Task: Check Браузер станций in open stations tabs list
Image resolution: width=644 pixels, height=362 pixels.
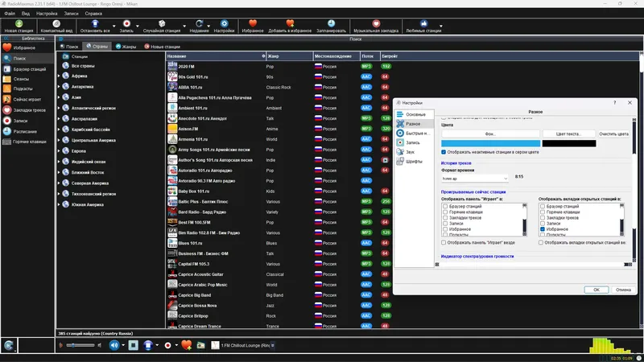Action: coord(543,207)
